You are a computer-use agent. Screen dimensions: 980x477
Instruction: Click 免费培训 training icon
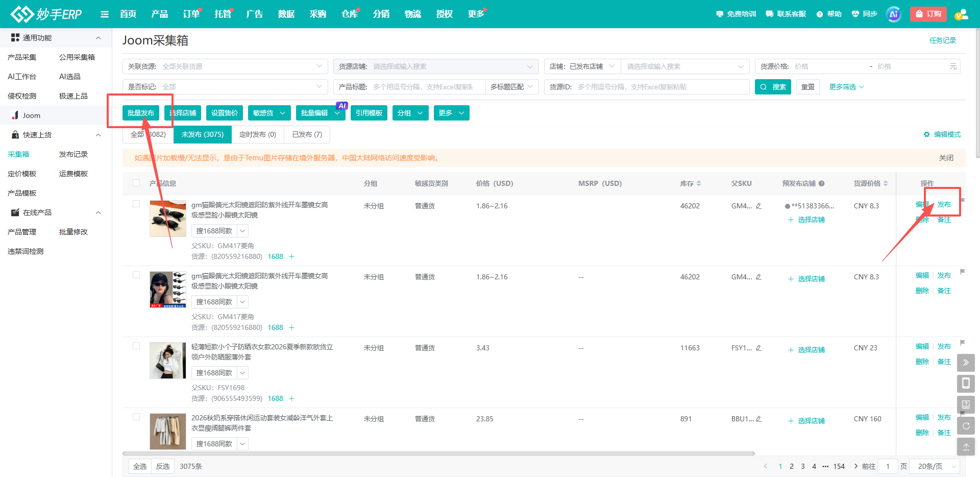pos(720,14)
